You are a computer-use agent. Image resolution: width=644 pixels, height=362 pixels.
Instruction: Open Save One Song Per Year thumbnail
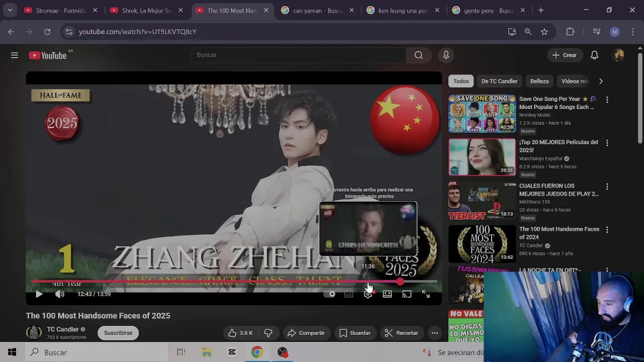(x=482, y=114)
